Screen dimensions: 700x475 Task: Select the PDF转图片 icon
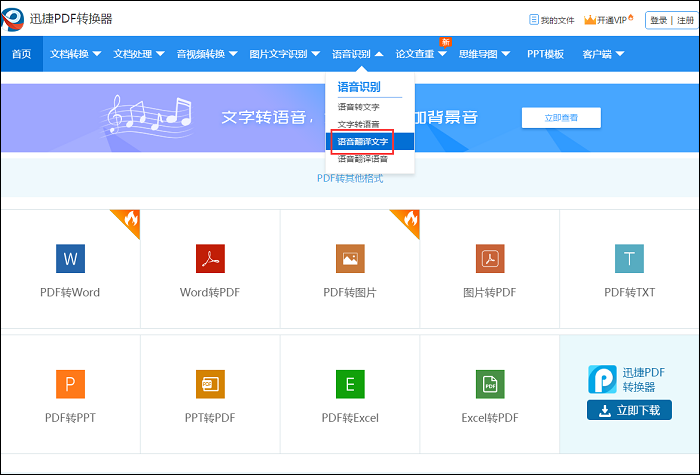point(350,259)
